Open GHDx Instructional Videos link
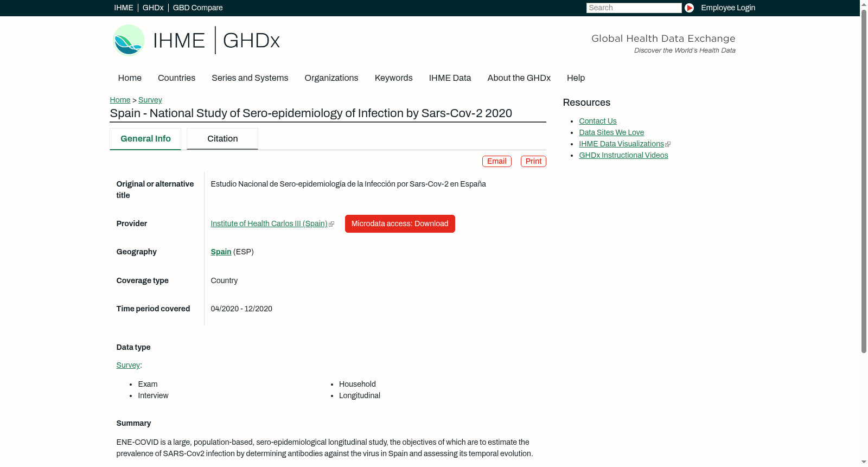This screenshot has height=467, width=868. 623,155
